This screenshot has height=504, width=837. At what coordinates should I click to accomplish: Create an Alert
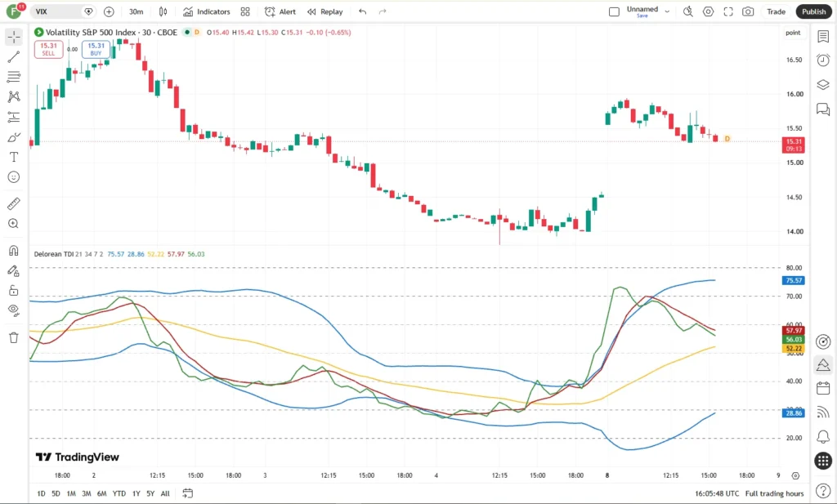pos(280,11)
